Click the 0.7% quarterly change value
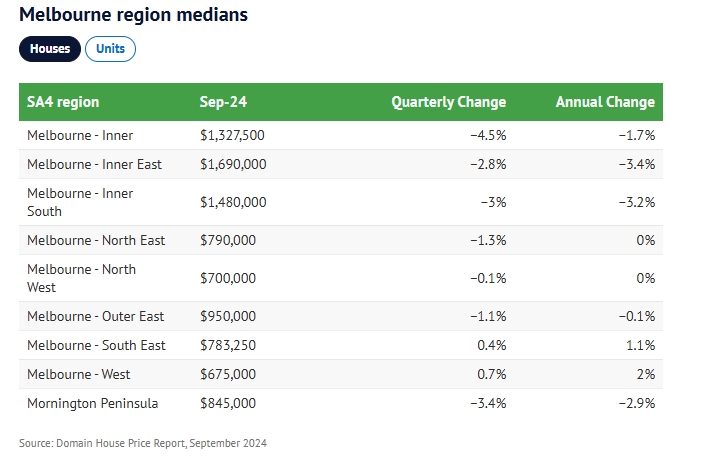 click(x=494, y=374)
